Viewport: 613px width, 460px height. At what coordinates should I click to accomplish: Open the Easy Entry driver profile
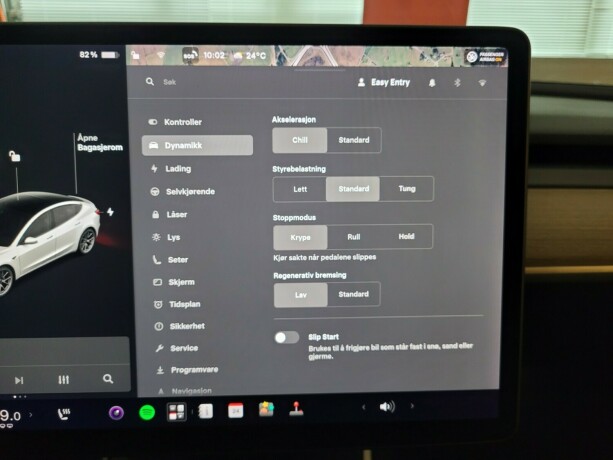coord(384,82)
